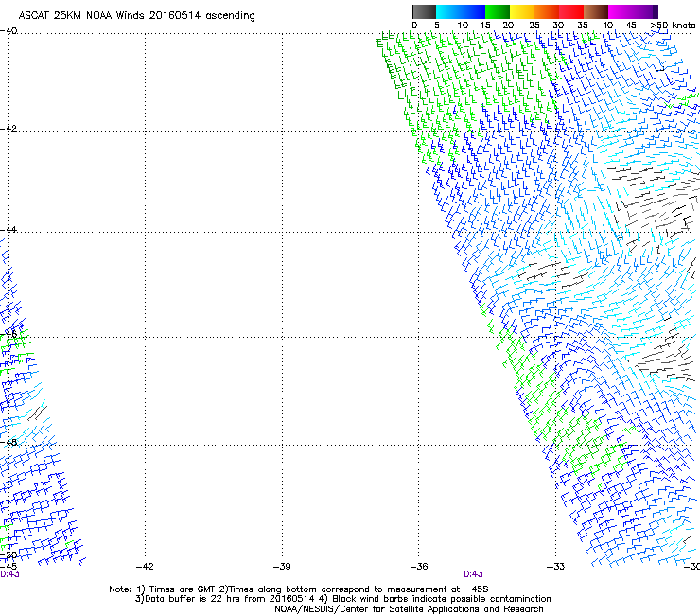
Task: Click the purple '0:43' time label below -45 longitude
Action: [x=9, y=574]
